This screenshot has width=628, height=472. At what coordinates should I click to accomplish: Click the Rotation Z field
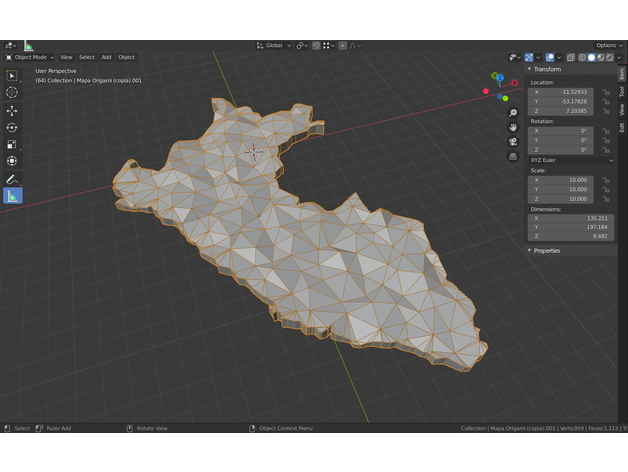pos(560,150)
